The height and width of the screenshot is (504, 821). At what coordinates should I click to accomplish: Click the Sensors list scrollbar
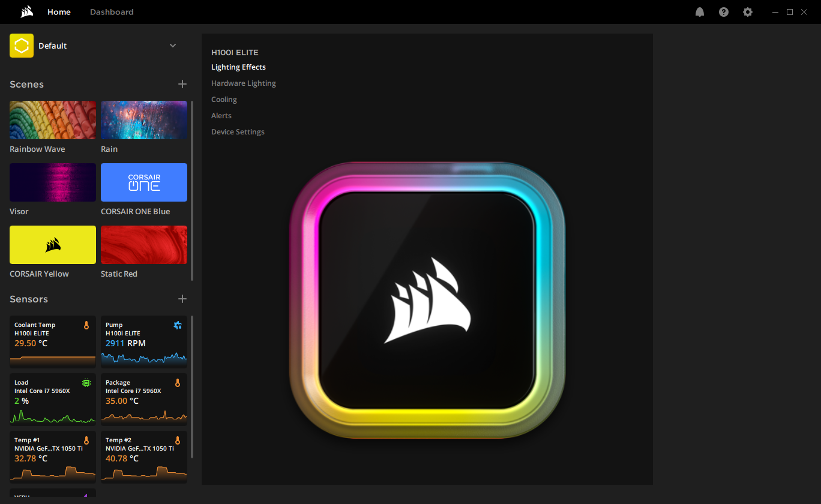point(192,387)
